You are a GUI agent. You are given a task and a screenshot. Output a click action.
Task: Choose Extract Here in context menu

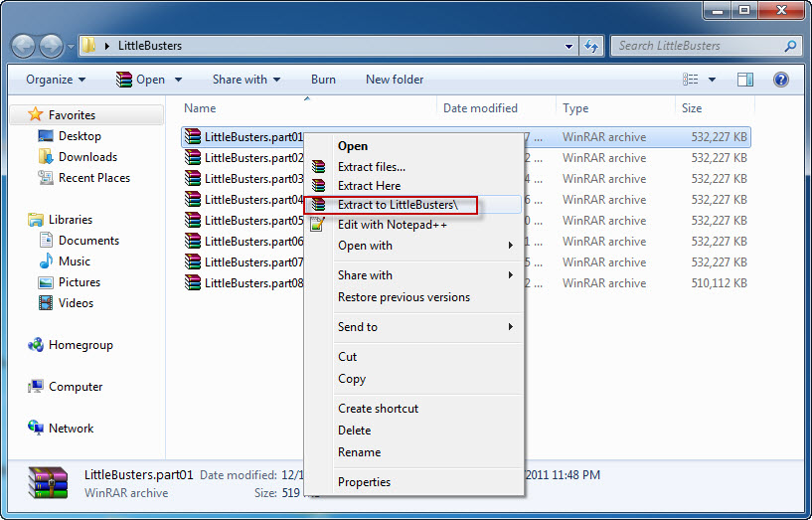412,185
